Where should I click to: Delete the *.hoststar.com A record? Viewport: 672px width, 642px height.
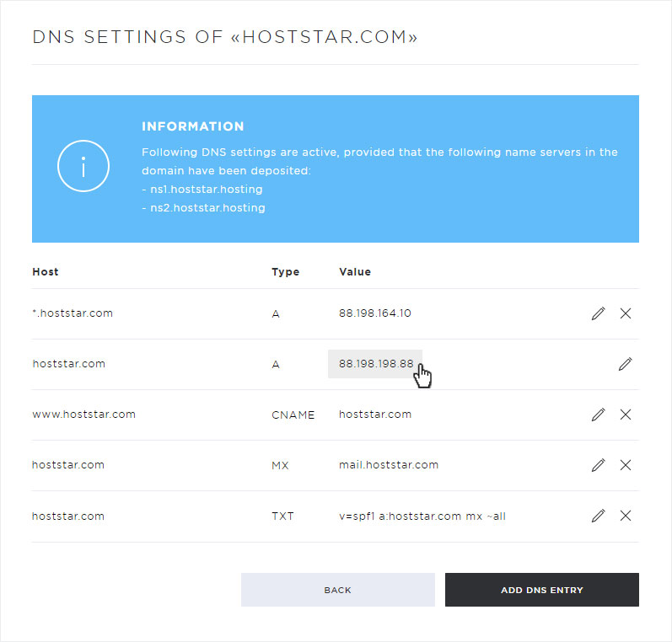point(626,313)
